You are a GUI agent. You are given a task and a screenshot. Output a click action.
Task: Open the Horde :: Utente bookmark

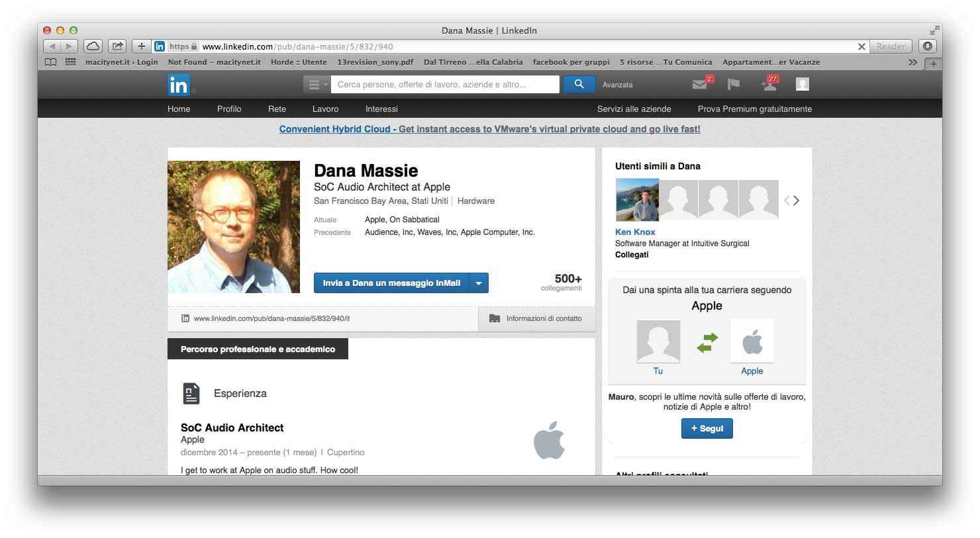(x=299, y=62)
